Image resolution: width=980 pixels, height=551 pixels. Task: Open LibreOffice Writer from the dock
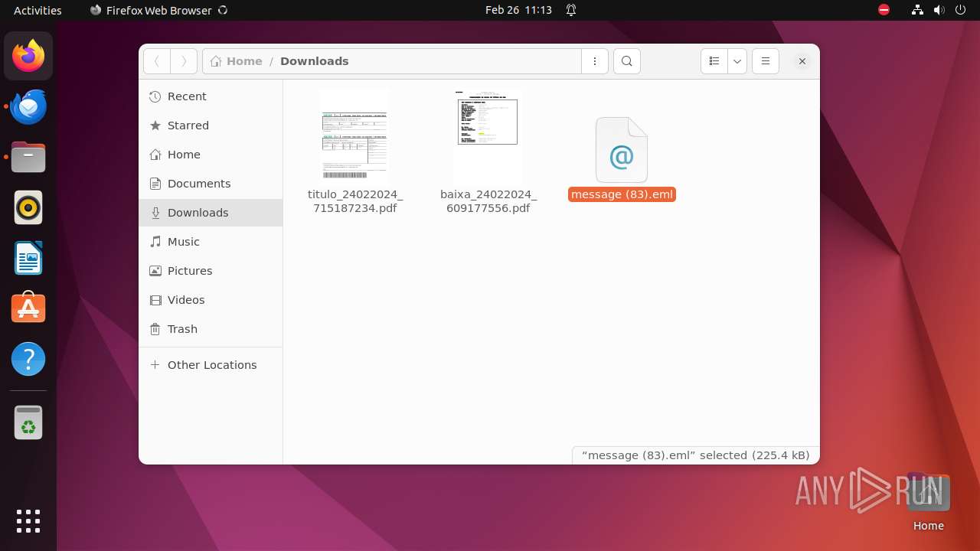click(x=28, y=259)
